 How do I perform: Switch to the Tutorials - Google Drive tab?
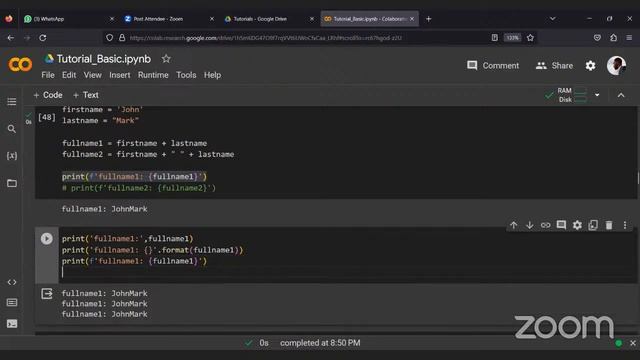point(266,19)
